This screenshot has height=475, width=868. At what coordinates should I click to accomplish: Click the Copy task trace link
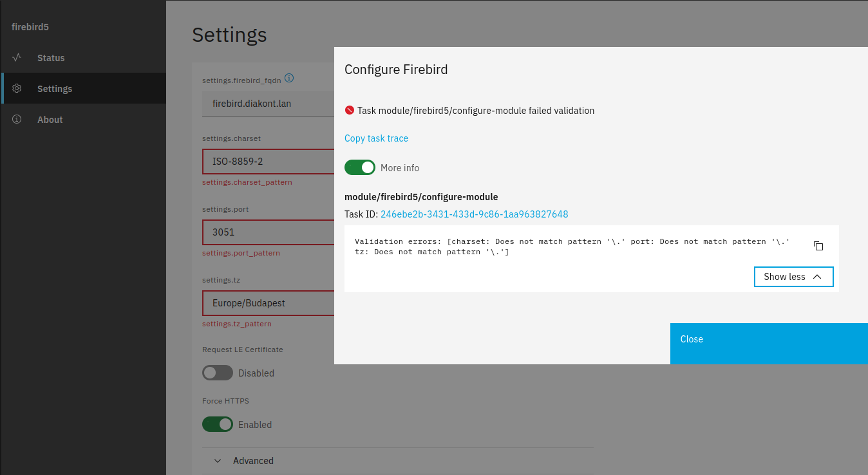click(376, 138)
